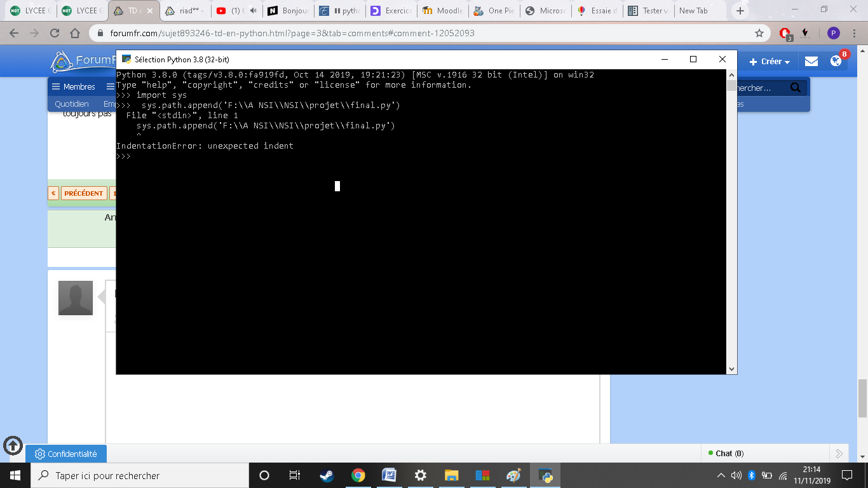Open the Action Center notifications
The height and width of the screenshot is (488, 868).
pyautogui.click(x=846, y=475)
